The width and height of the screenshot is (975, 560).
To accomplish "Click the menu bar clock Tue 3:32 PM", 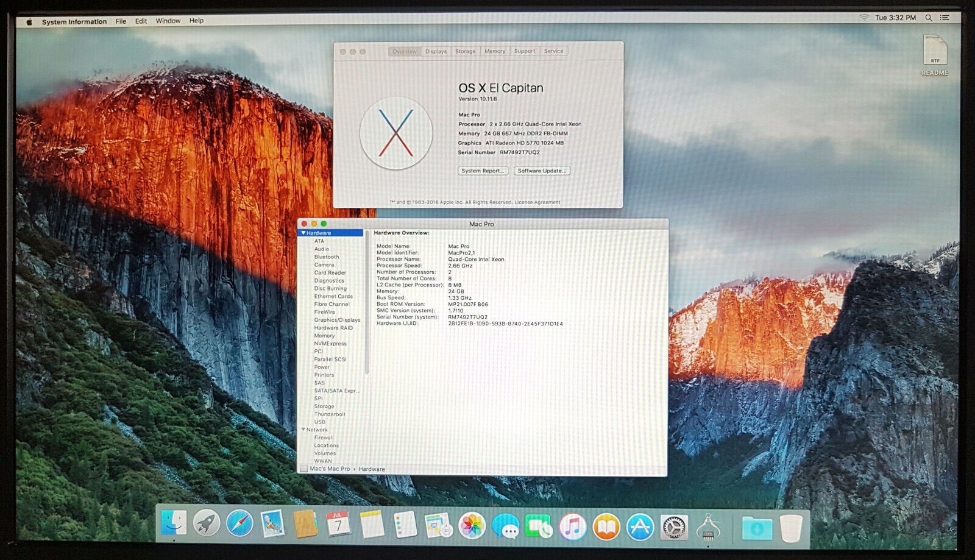I will tap(895, 18).
